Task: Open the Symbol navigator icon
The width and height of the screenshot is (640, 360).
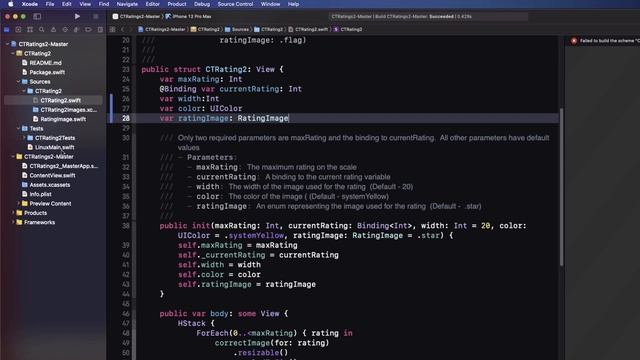Action: pyautogui.click(x=30, y=29)
